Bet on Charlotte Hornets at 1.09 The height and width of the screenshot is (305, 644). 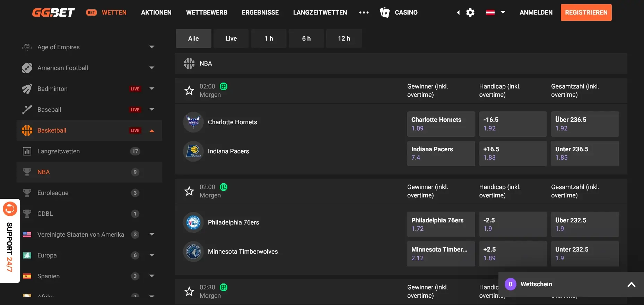(x=441, y=124)
